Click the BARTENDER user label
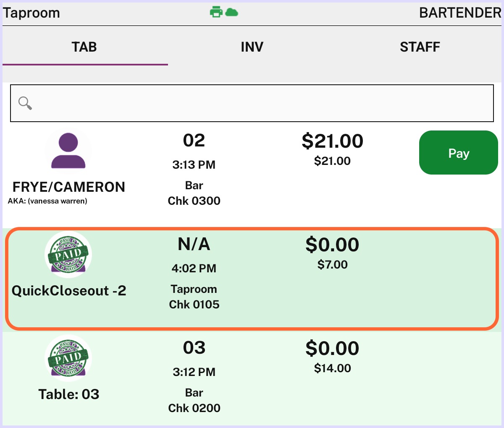This screenshot has height=428, width=504. coord(460,13)
